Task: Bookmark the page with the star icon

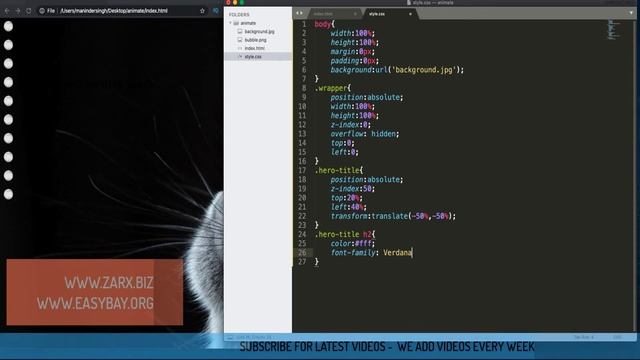Action: (202, 11)
